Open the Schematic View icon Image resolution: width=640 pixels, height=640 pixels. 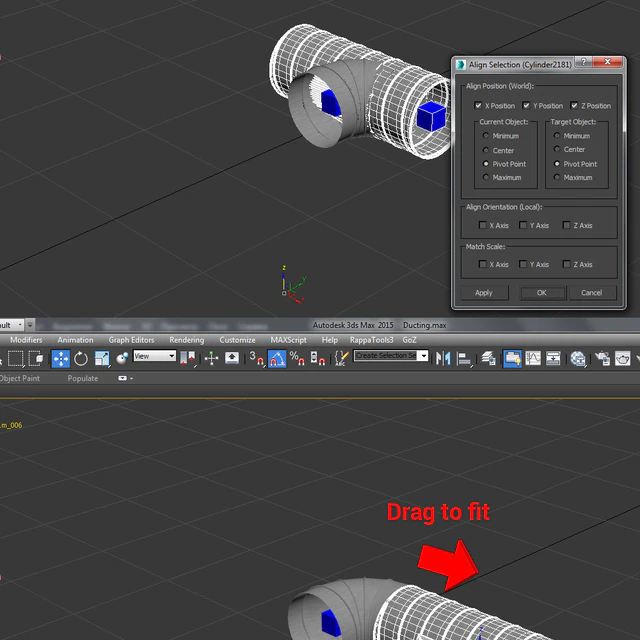click(x=553, y=358)
